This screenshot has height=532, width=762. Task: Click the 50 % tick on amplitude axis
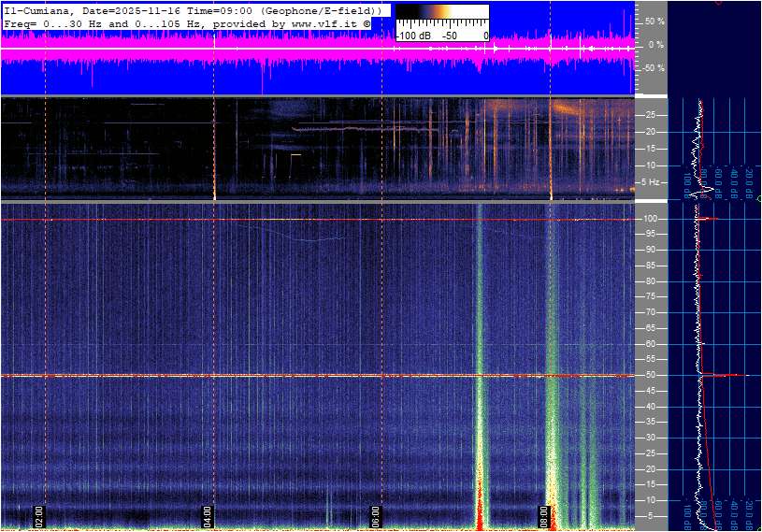coord(654,21)
